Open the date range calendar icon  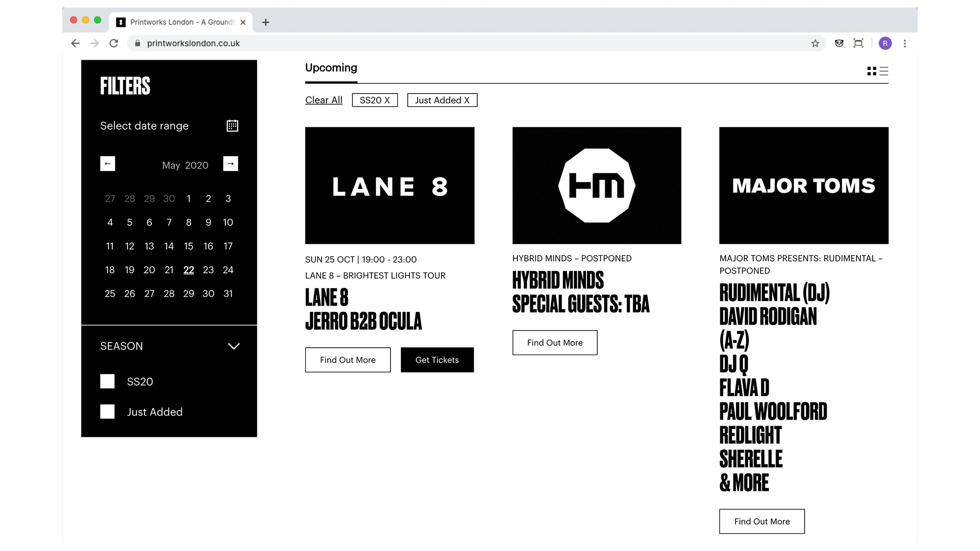pyautogui.click(x=232, y=126)
